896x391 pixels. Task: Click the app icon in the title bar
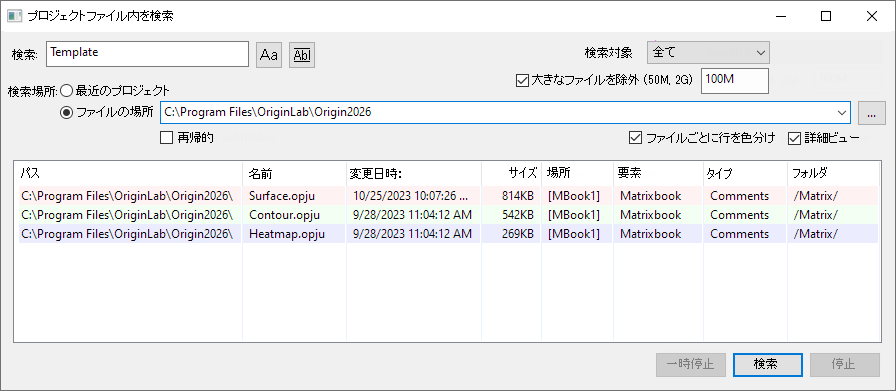click(x=14, y=16)
